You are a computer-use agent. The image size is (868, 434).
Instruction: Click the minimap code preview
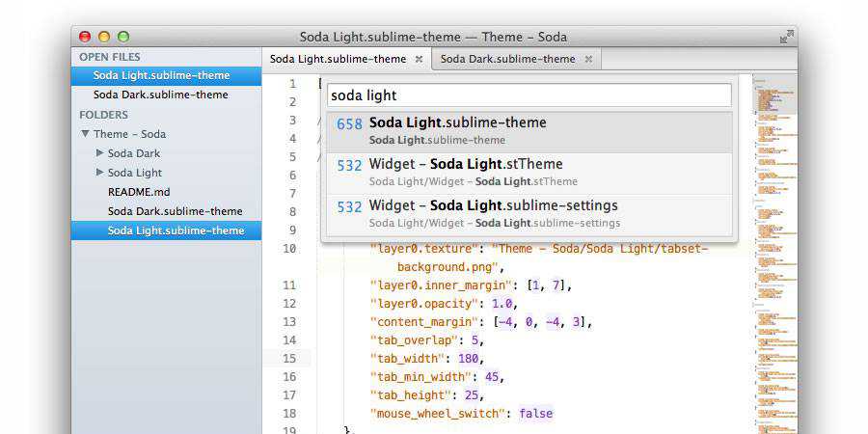[774, 241]
